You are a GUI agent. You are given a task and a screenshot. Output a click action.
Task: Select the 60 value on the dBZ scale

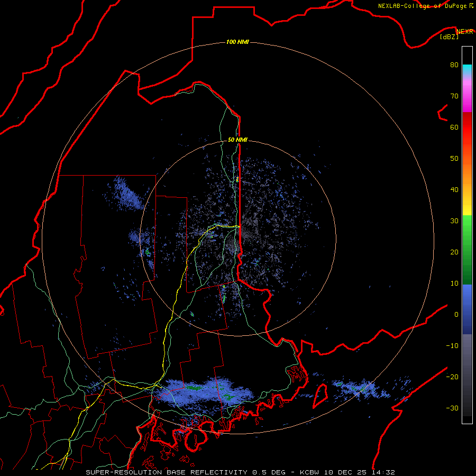[454, 127]
